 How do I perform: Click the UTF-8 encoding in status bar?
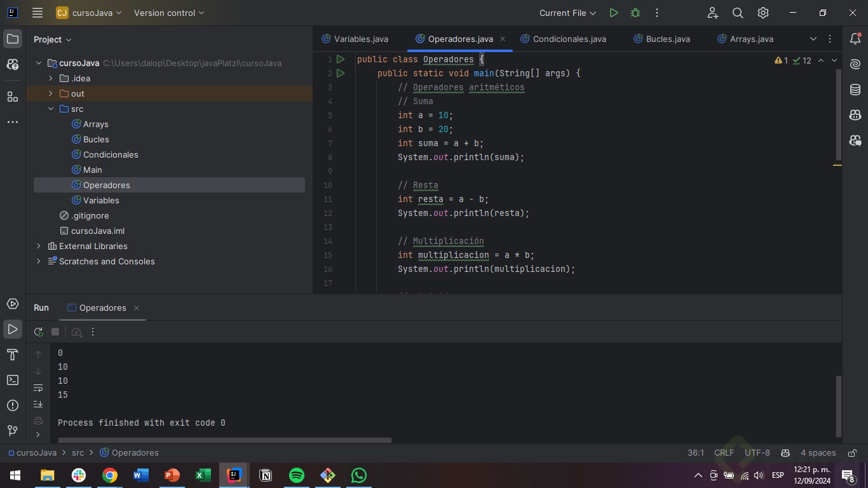click(x=757, y=453)
